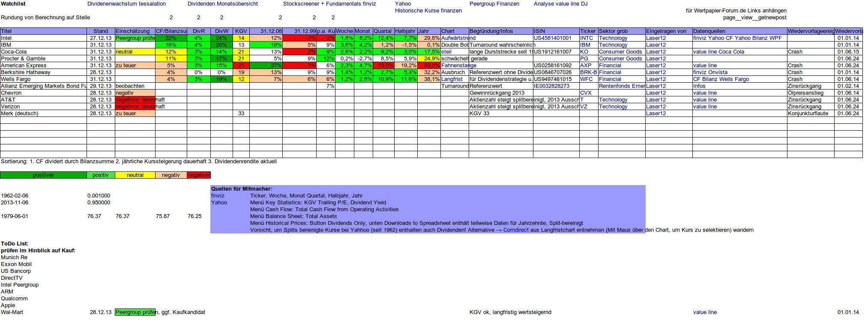Open the INTC ticker link
The image size is (868, 335).
pyautogui.click(x=587, y=38)
